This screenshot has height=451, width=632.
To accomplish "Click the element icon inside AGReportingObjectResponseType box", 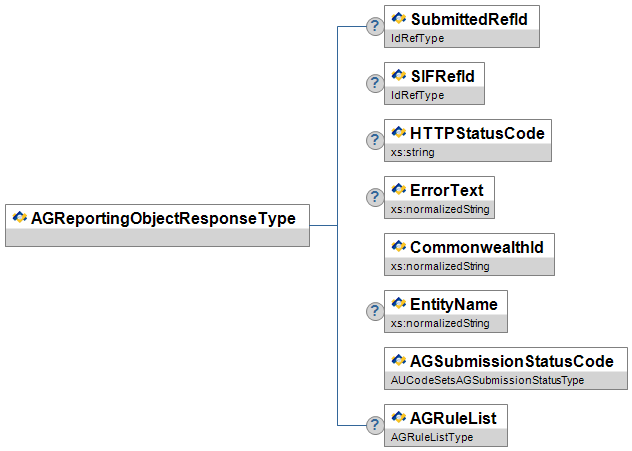I will (19, 217).
